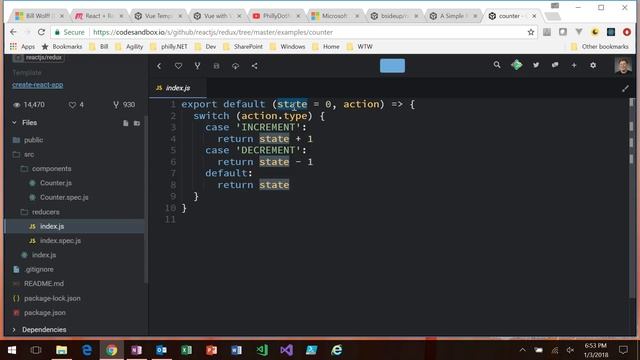640x360 pixels.
Task: Click the save icon in editor header
Action: pyautogui.click(x=216, y=66)
